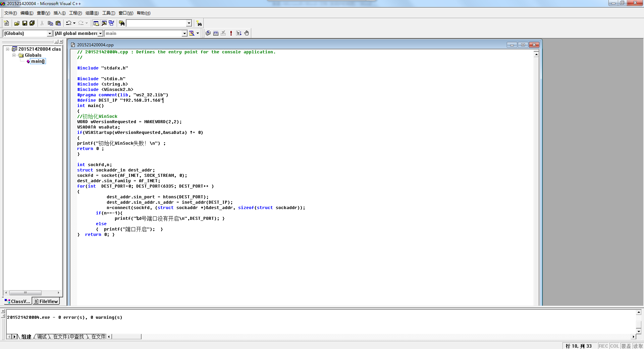Click the Cut scissors icon
Viewport: 644px width, 349px height.
click(x=42, y=23)
